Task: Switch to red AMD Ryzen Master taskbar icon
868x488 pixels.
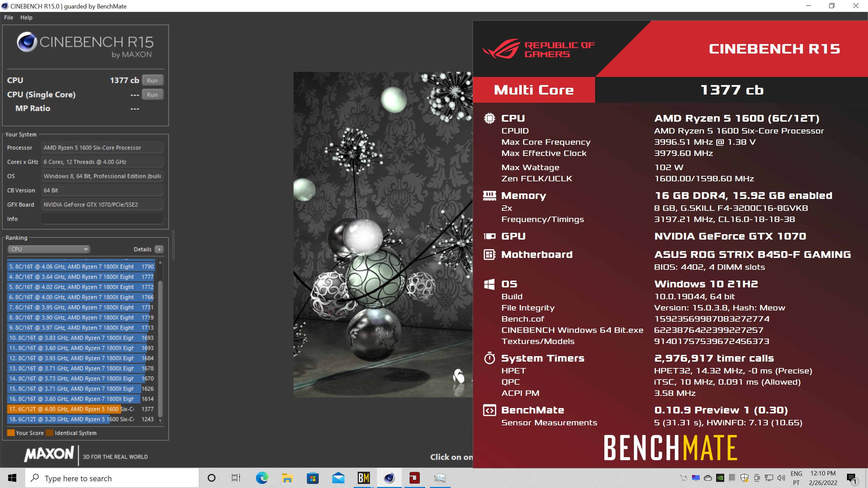Action: pos(414,478)
